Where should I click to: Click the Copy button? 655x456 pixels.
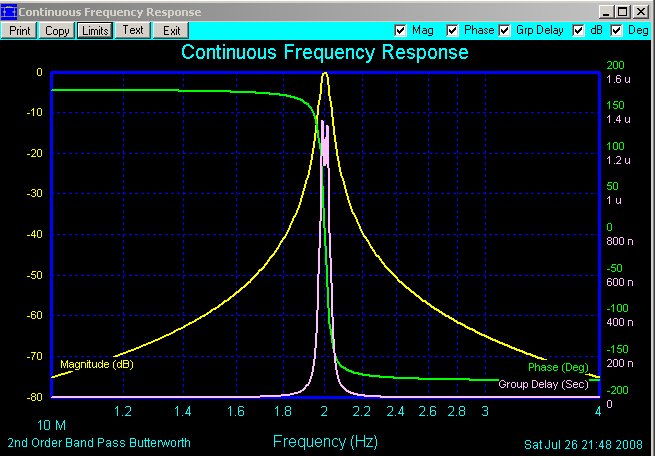click(57, 31)
